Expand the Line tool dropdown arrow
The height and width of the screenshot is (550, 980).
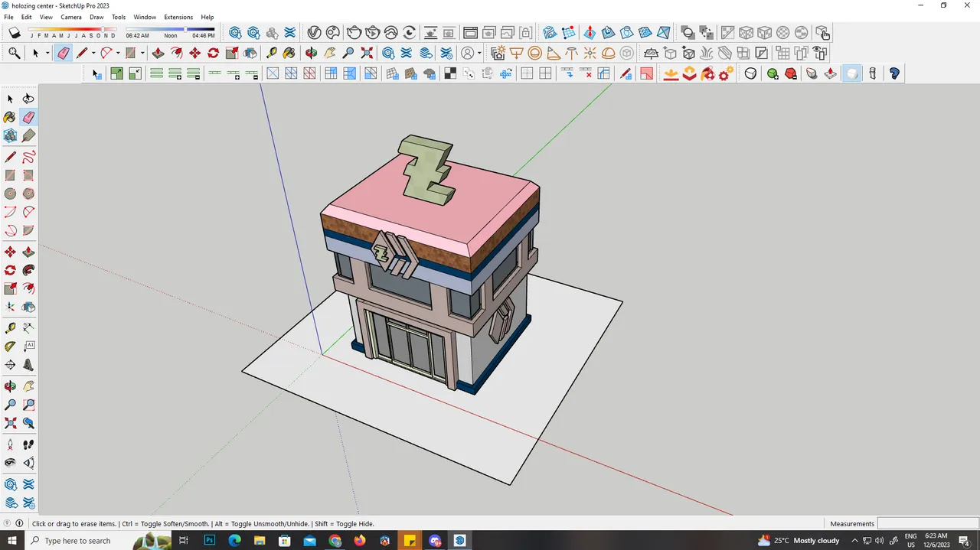tap(93, 53)
